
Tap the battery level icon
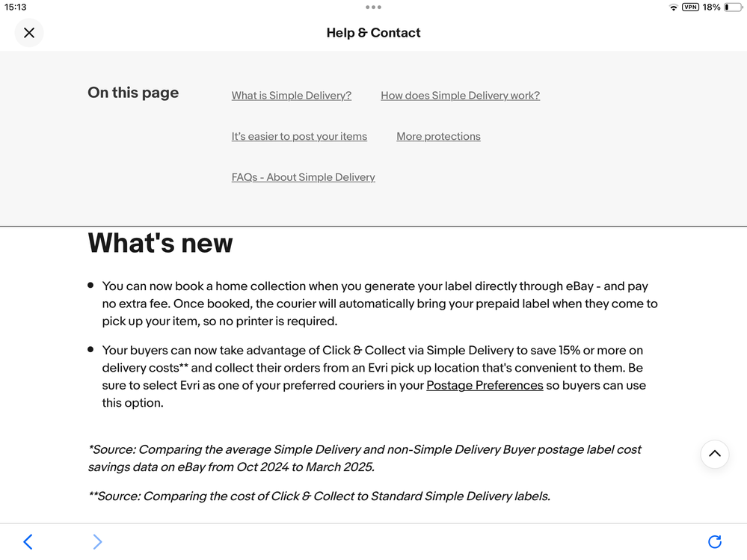(x=732, y=7)
